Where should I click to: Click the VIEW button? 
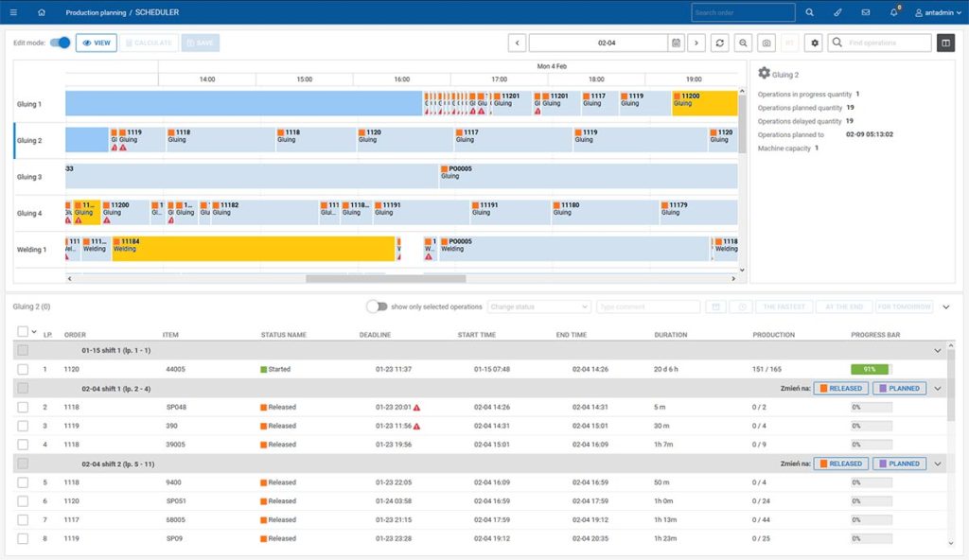[x=97, y=43]
